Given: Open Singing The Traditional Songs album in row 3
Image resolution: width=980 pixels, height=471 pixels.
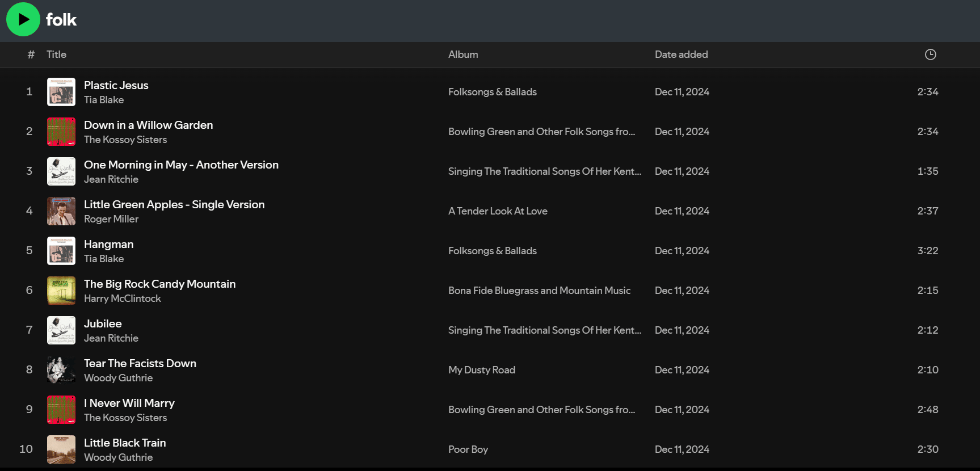Looking at the screenshot, I should [x=545, y=171].
